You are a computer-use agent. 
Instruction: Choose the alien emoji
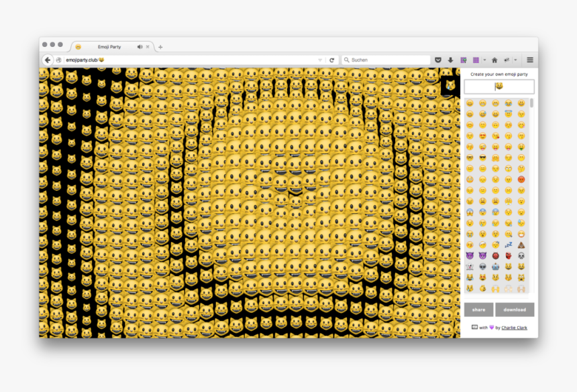point(482,266)
